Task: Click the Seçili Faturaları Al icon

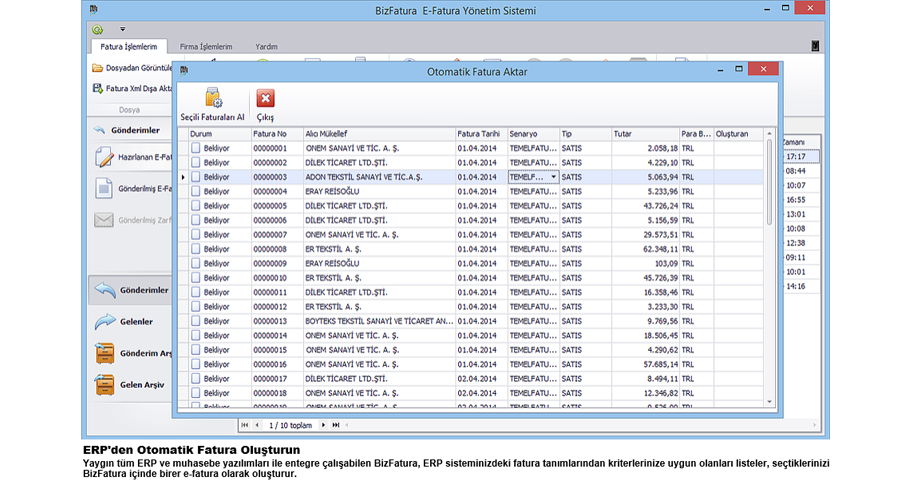Action: point(212,99)
